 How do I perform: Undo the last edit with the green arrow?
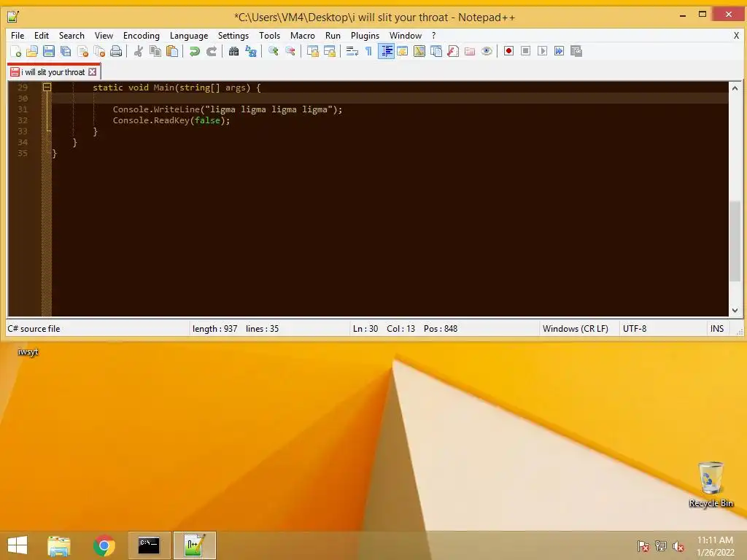point(194,51)
